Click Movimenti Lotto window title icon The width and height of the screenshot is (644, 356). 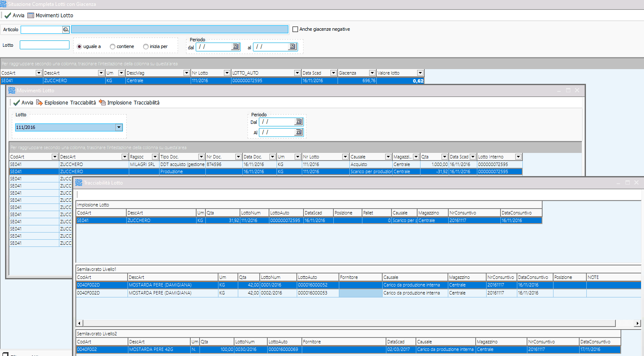(x=11, y=90)
